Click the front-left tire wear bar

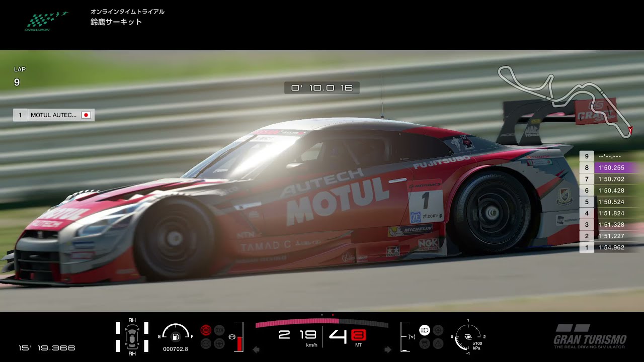click(118, 328)
